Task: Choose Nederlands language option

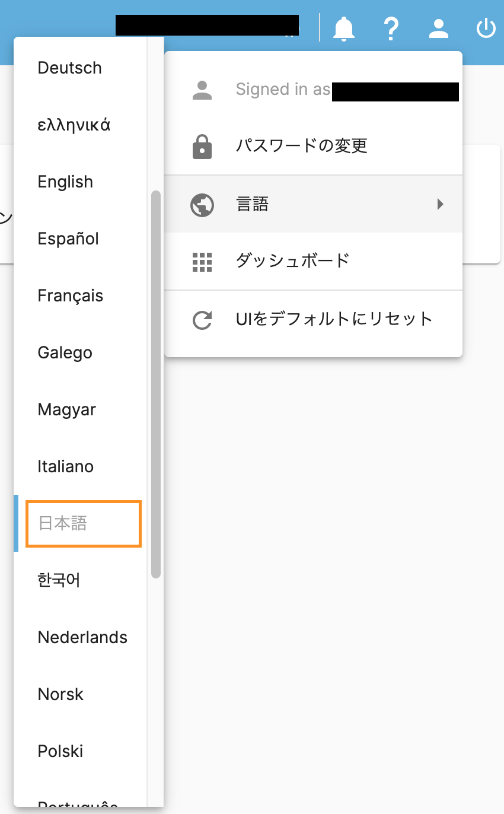Action: pos(81,637)
